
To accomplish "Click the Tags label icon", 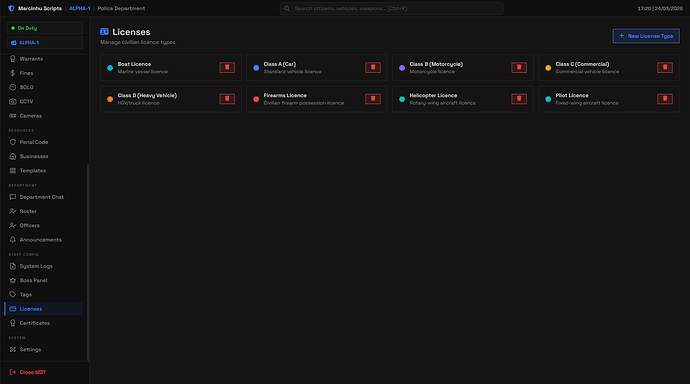I will (x=13, y=294).
